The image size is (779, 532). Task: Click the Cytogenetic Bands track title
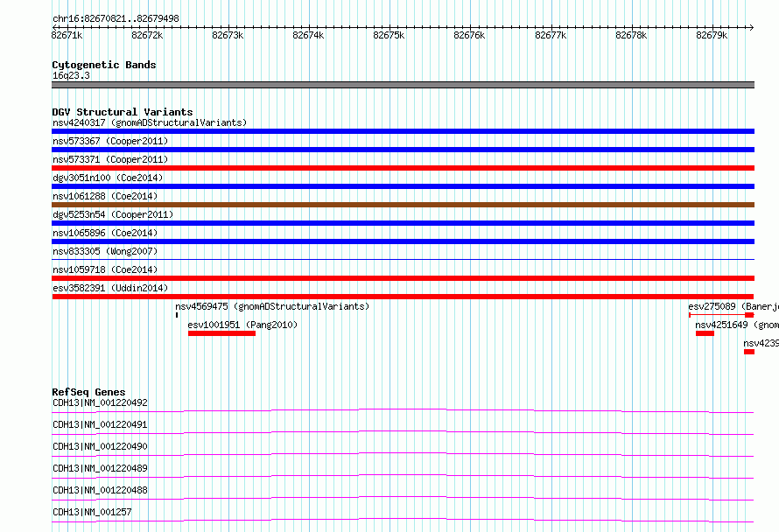tap(104, 65)
